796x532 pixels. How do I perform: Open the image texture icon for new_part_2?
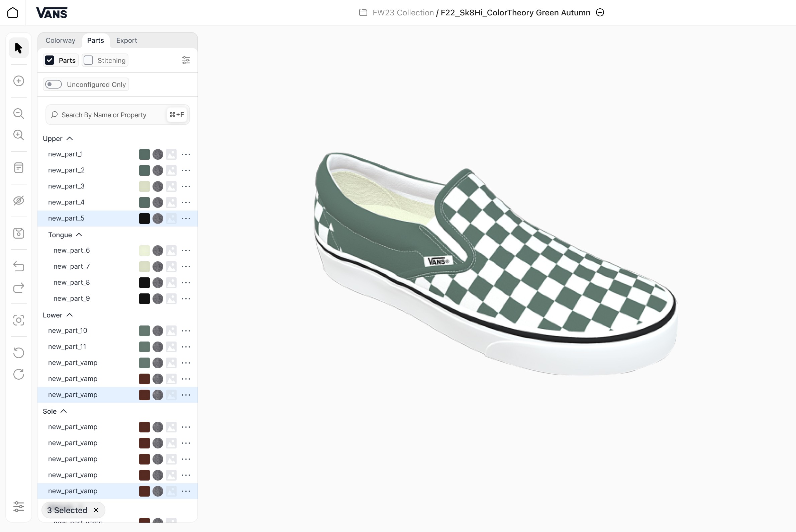[x=171, y=170]
